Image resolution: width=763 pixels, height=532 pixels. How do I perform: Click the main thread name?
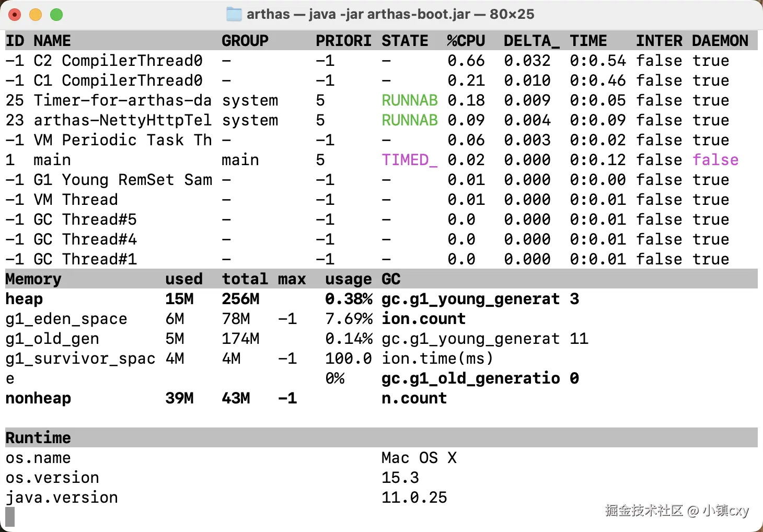point(52,160)
